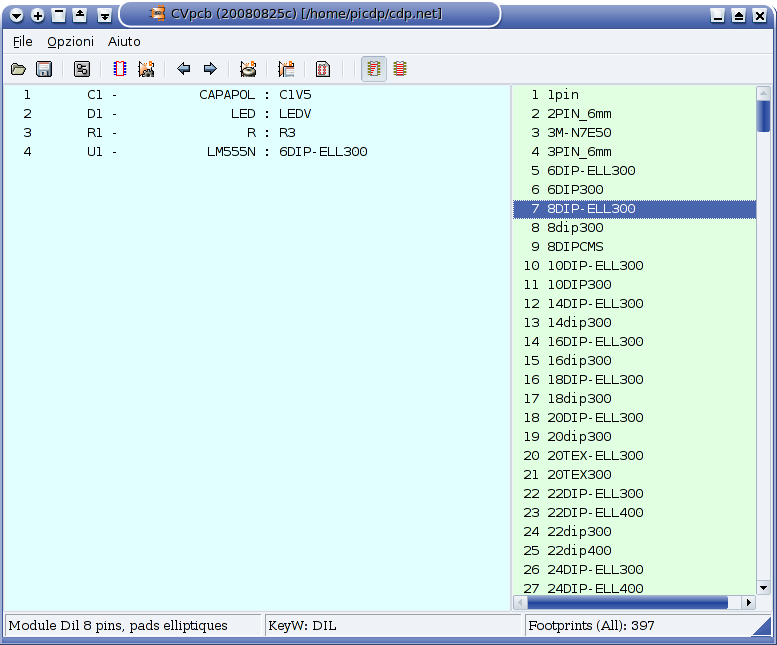View selected footprint chip icon
The height and width of the screenshot is (645, 777).
coord(119,69)
